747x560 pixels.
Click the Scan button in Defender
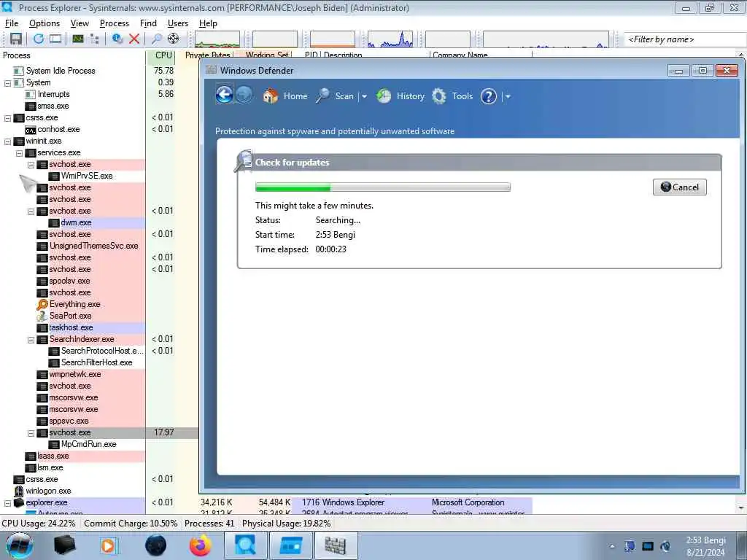(335, 96)
